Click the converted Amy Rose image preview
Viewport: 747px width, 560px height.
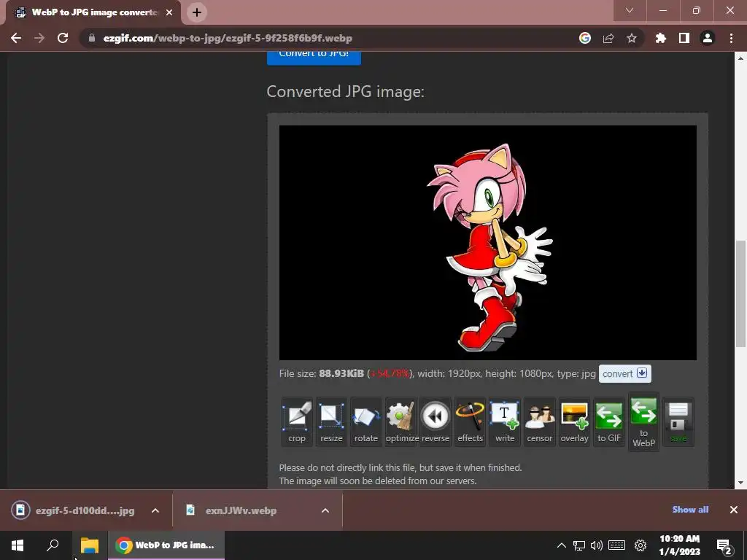tap(488, 243)
